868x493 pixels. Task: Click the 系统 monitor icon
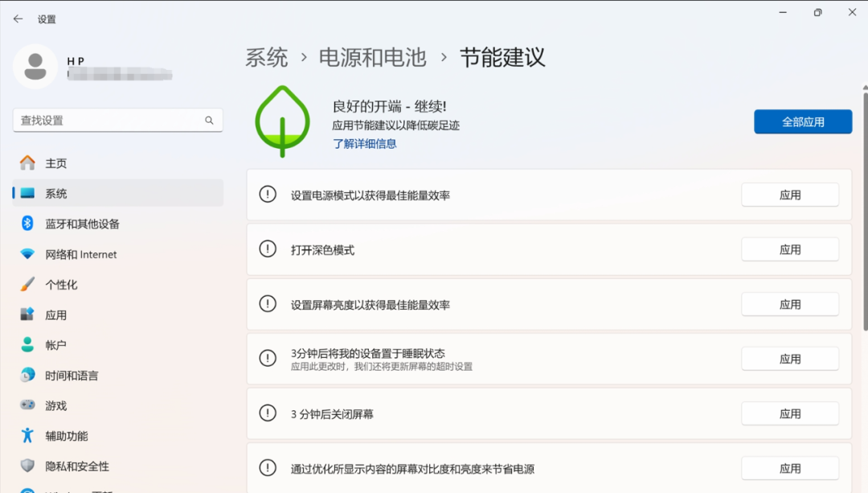point(27,193)
